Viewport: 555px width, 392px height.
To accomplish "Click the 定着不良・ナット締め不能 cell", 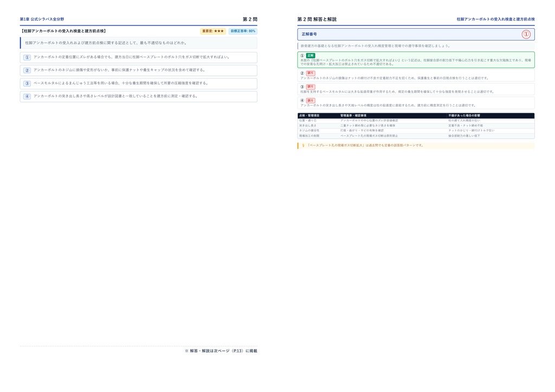I will [466, 126].
